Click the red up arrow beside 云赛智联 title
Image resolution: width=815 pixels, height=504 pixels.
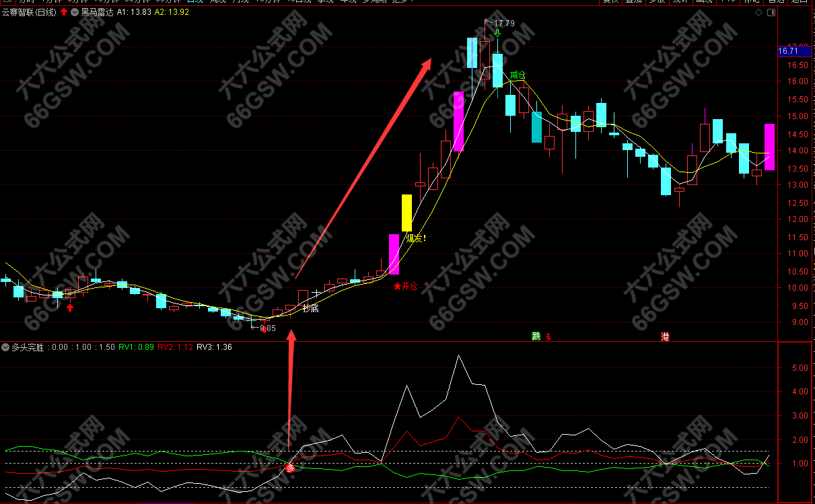(64, 12)
